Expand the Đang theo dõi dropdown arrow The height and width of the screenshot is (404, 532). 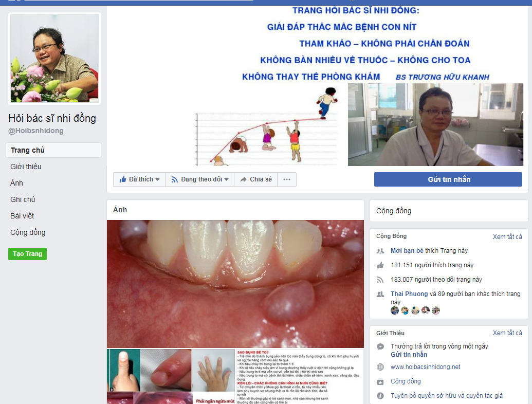226,180
